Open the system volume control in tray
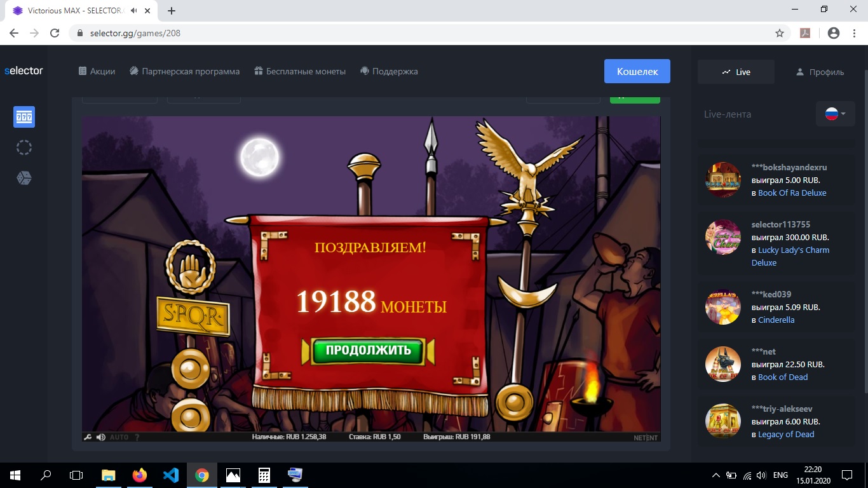The image size is (868, 488). (762, 475)
